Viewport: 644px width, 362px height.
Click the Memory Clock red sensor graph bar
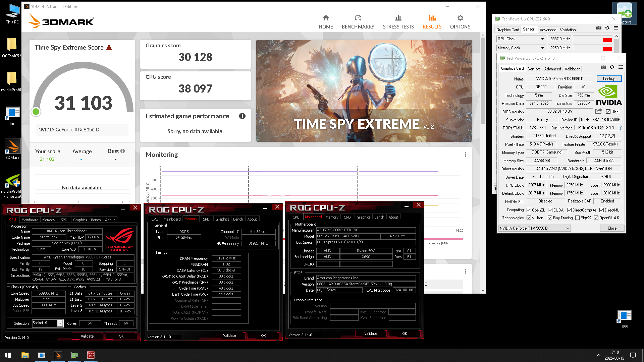(x=607, y=49)
